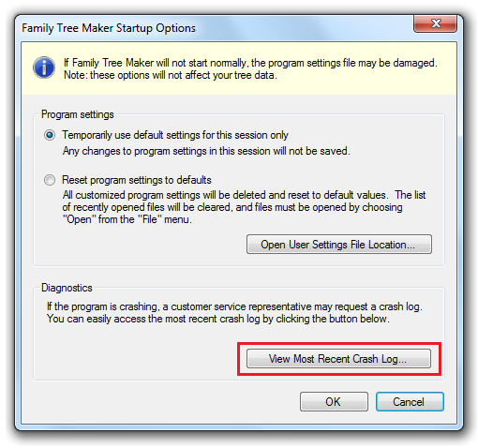Click the Family Tree Maker Startup Options title
The height and width of the screenshot is (448, 478).
pyautogui.click(x=109, y=28)
